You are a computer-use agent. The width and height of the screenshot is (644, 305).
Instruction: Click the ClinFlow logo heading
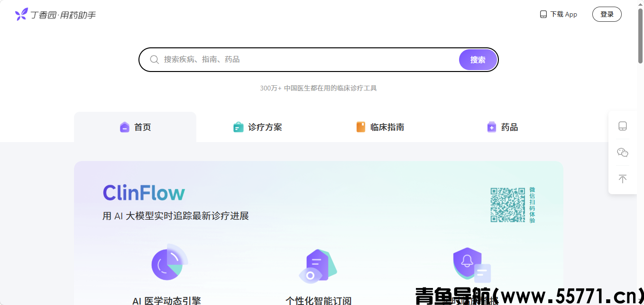coord(144,193)
